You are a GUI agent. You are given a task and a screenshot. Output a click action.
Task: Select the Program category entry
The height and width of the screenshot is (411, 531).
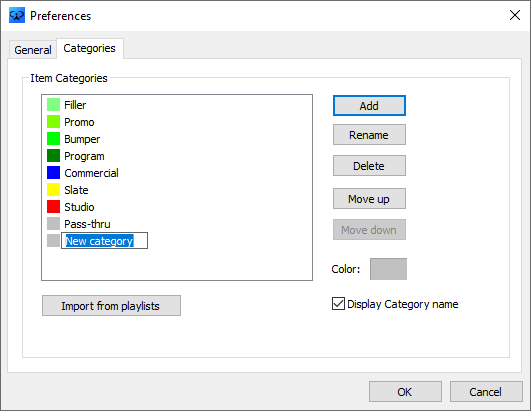84,156
